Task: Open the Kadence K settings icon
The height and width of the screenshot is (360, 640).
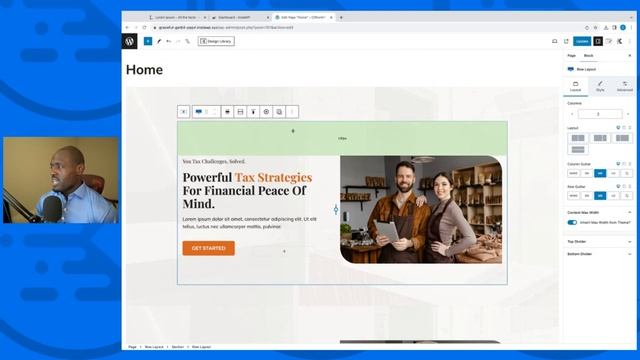Action: coord(620,41)
